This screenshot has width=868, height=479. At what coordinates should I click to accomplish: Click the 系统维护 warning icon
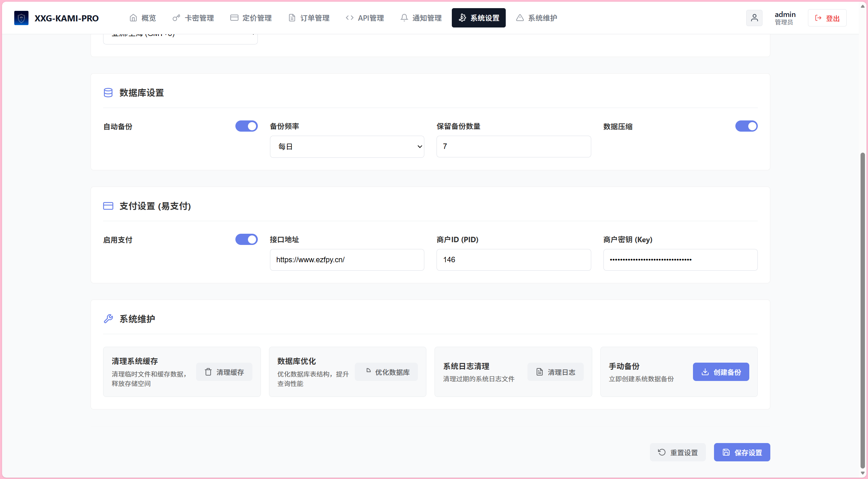coord(520,18)
